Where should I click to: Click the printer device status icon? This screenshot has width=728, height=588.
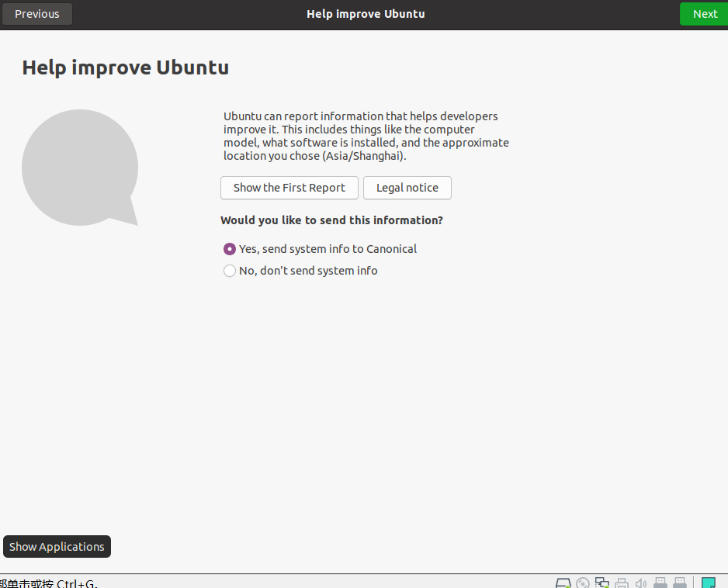tap(622, 583)
